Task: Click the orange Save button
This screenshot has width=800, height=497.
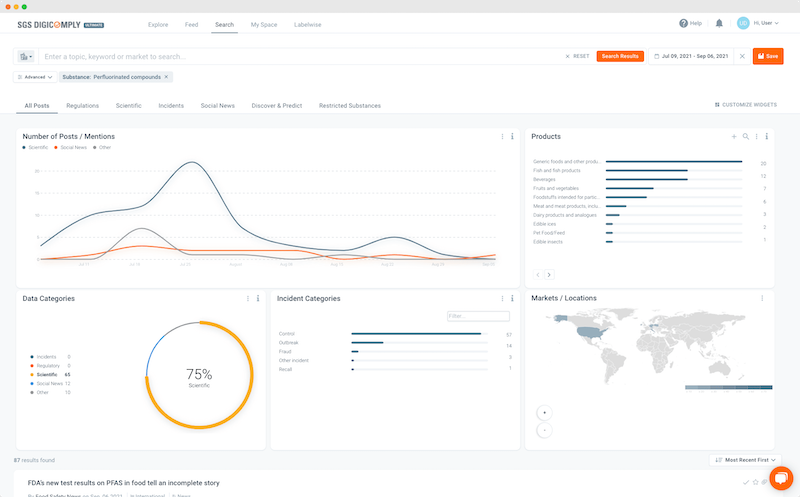Action: [x=768, y=56]
